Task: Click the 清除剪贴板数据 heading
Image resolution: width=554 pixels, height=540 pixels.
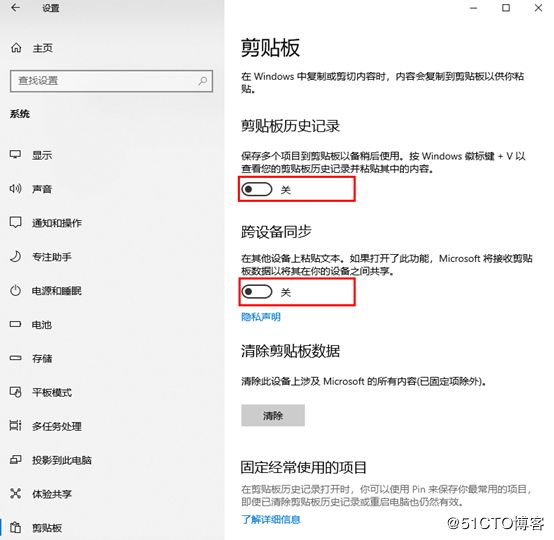Action: 290,351
